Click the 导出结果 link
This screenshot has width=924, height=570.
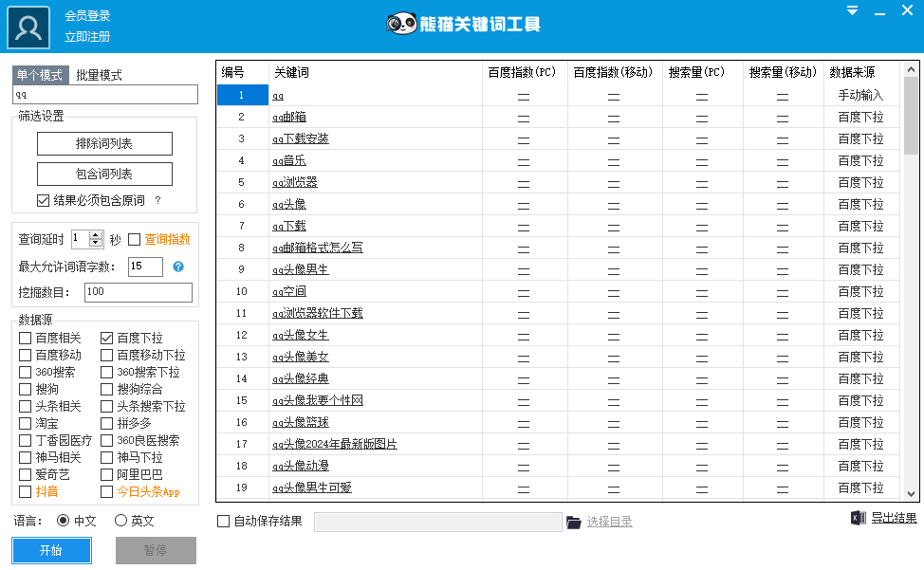tap(894, 518)
